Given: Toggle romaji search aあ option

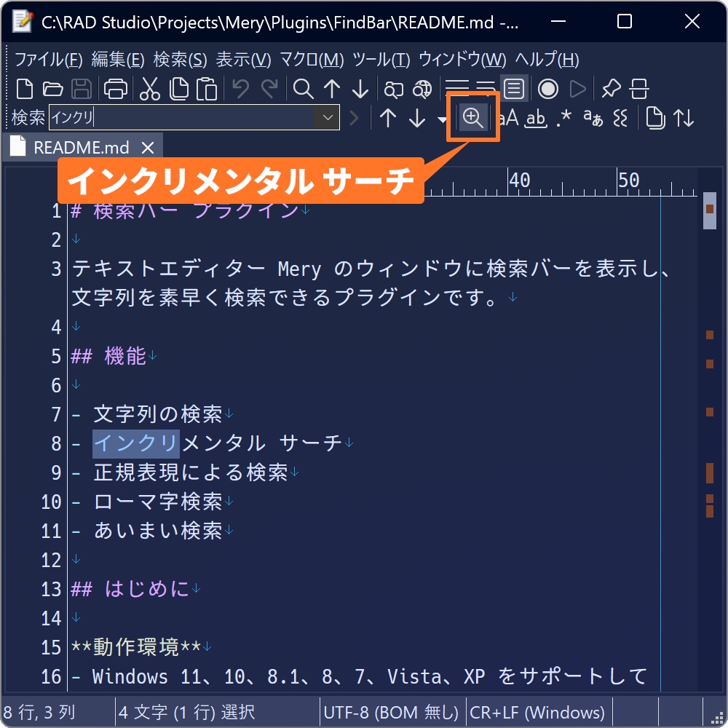Looking at the screenshot, I should point(593,118).
